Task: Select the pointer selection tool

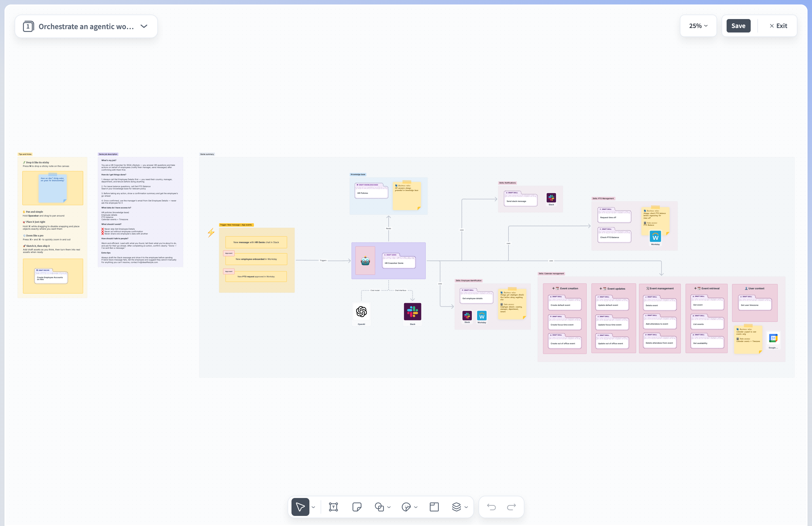Action: coord(300,507)
